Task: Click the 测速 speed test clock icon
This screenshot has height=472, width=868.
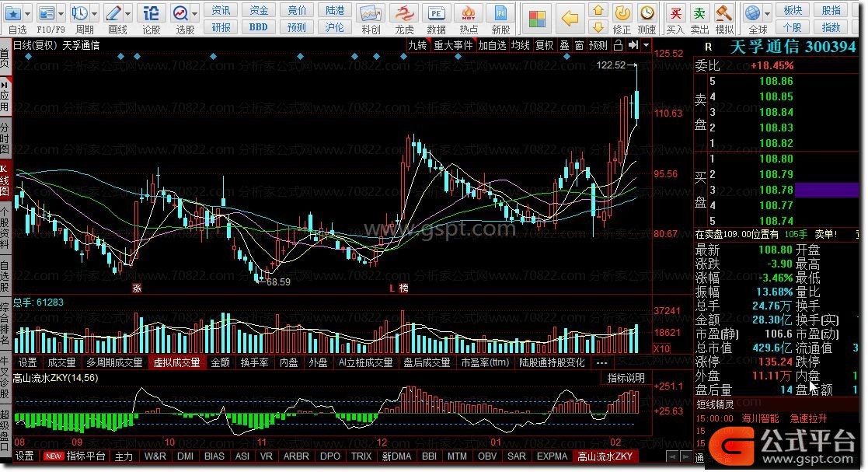Action: [x=647, y=12]
